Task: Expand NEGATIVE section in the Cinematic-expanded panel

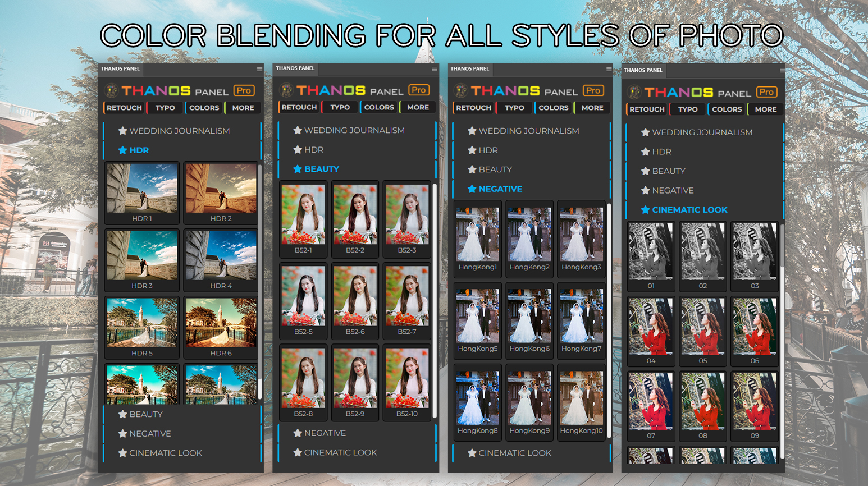Action: 705,190
